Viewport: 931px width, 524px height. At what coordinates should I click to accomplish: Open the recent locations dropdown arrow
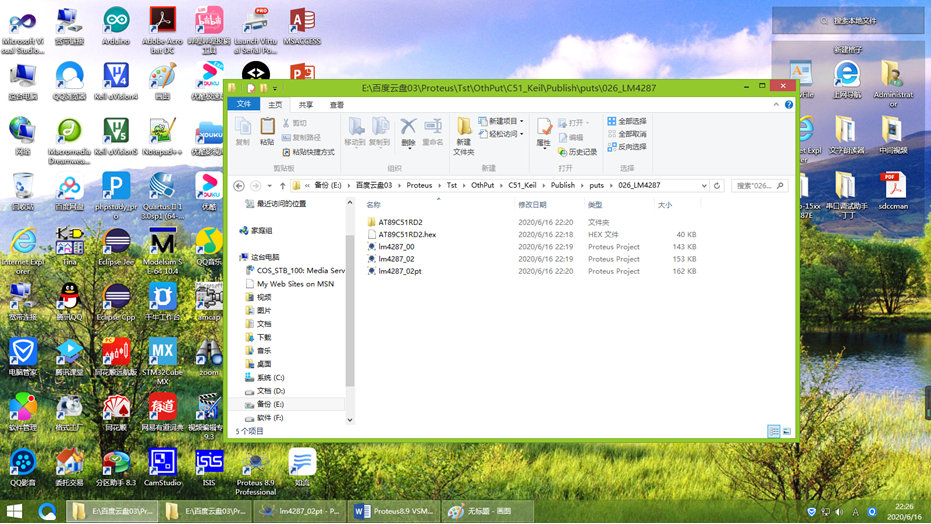(270, 186)
